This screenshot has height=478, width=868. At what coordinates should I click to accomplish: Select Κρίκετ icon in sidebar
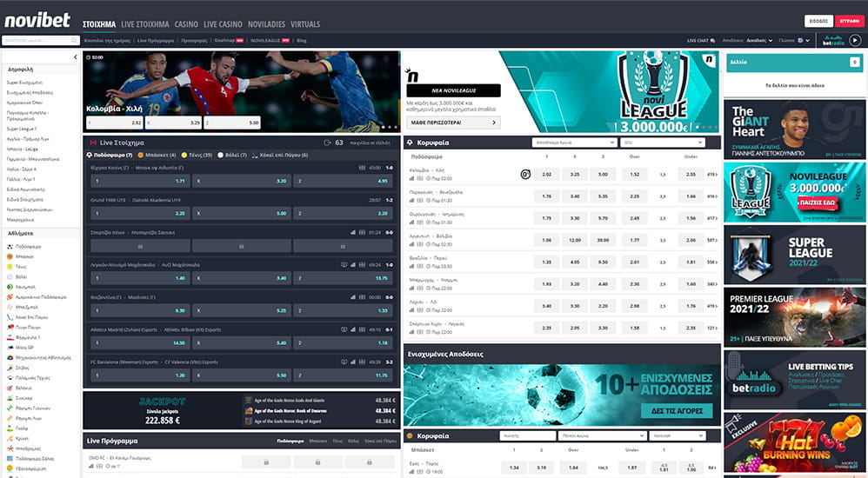point(10,438)
